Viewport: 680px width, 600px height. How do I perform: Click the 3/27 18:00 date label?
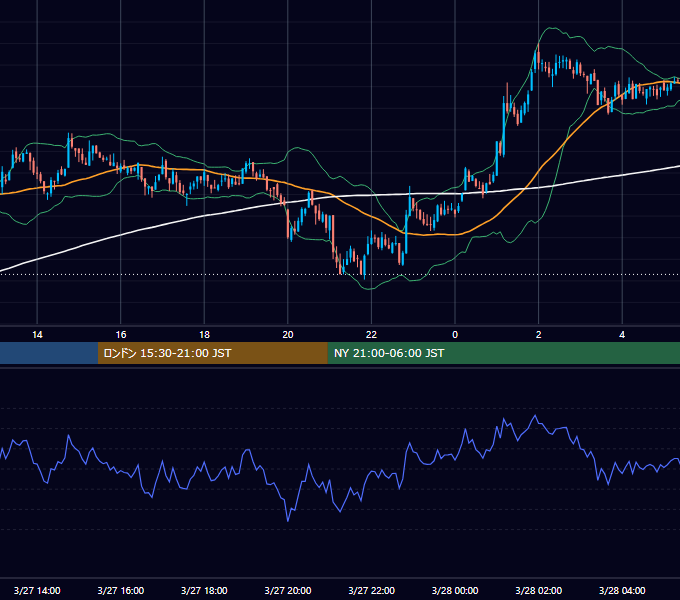tap(204, 590)
